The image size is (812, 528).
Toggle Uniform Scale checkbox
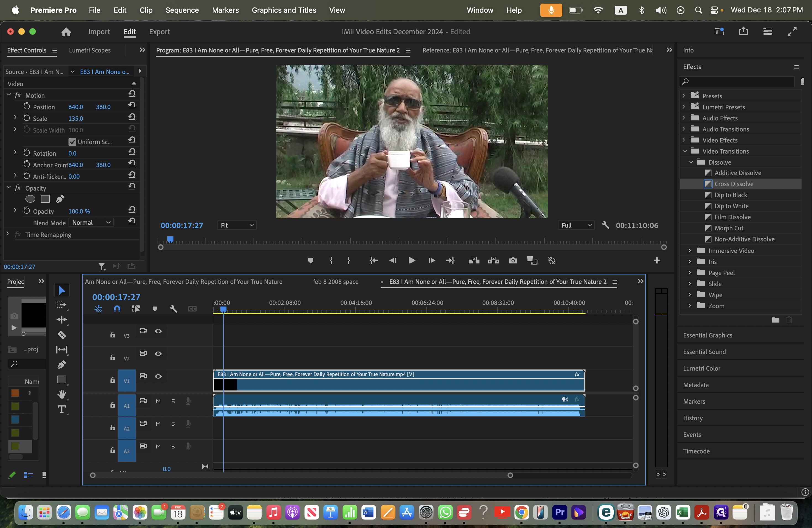pos(72,142)
